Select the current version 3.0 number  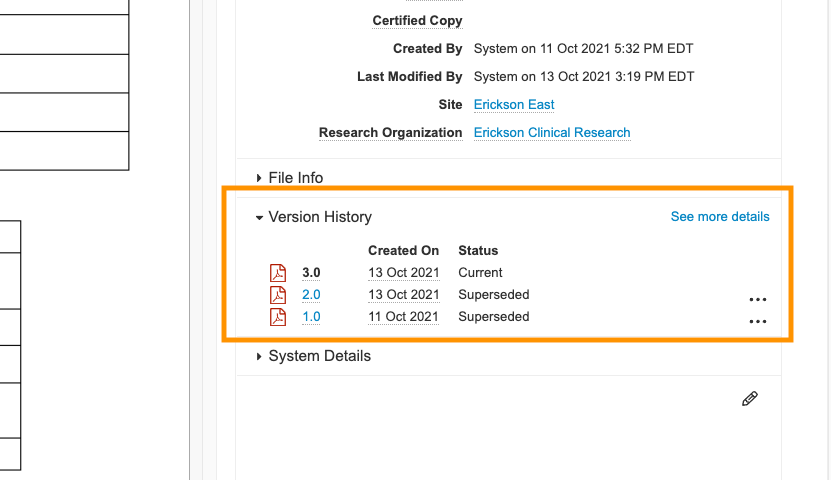[x=311, y=273]
